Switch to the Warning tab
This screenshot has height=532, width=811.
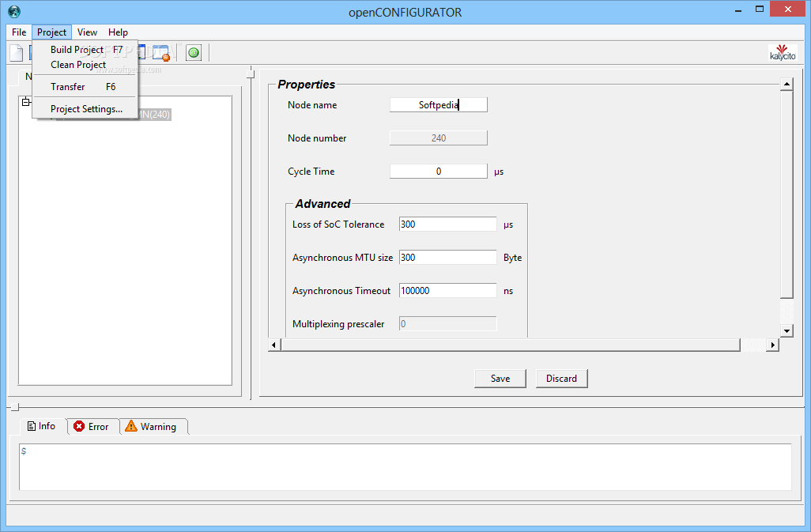[153, 427]
